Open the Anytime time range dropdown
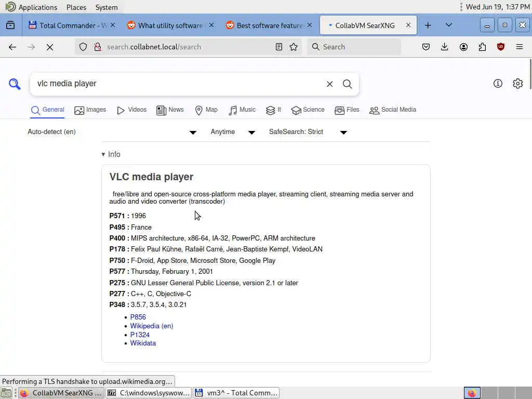532x399 pixels. pyautogui.click(x=233, y=132)
